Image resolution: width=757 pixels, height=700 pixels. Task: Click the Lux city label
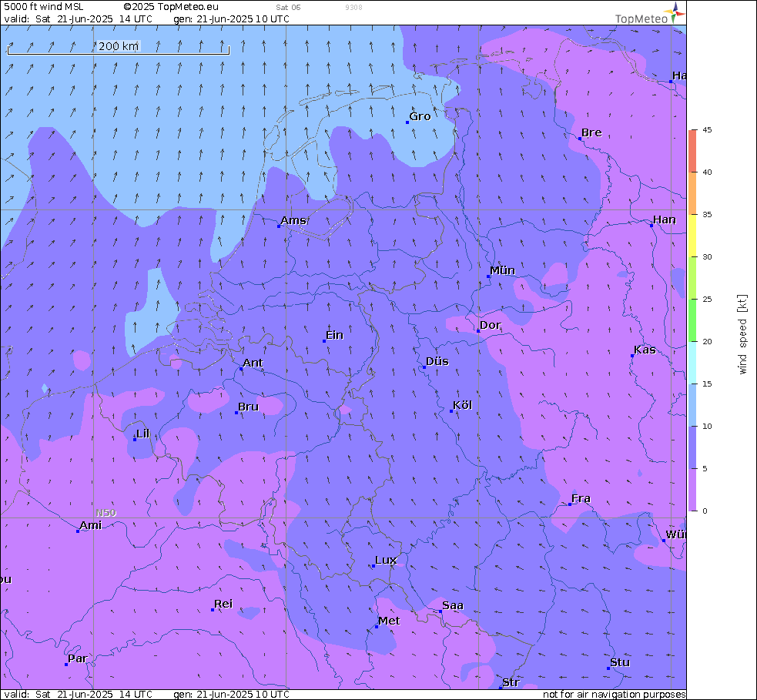point(386,560)
